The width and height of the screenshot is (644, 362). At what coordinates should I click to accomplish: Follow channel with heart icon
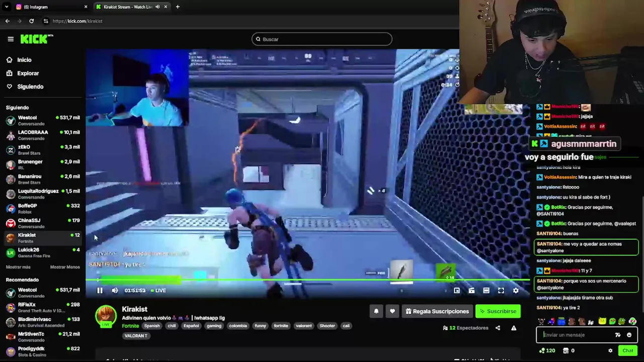pyautogui.click(x=392, y=311)
